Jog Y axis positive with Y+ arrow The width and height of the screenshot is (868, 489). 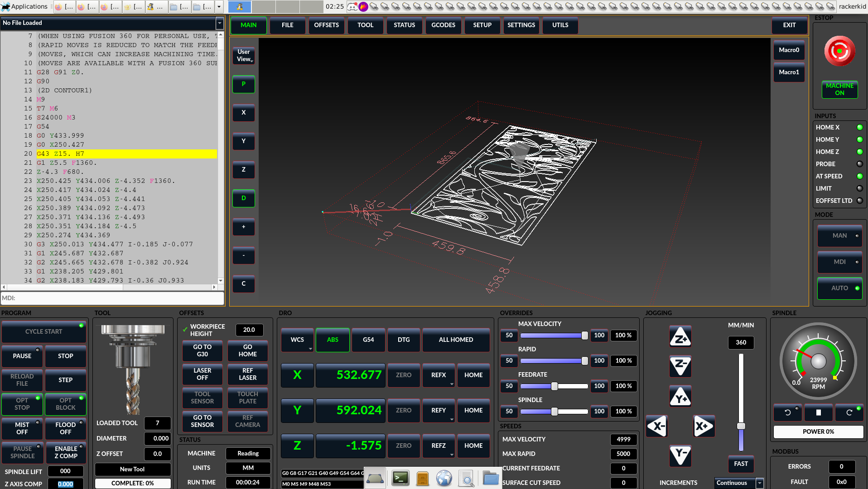tap(680, 396)
